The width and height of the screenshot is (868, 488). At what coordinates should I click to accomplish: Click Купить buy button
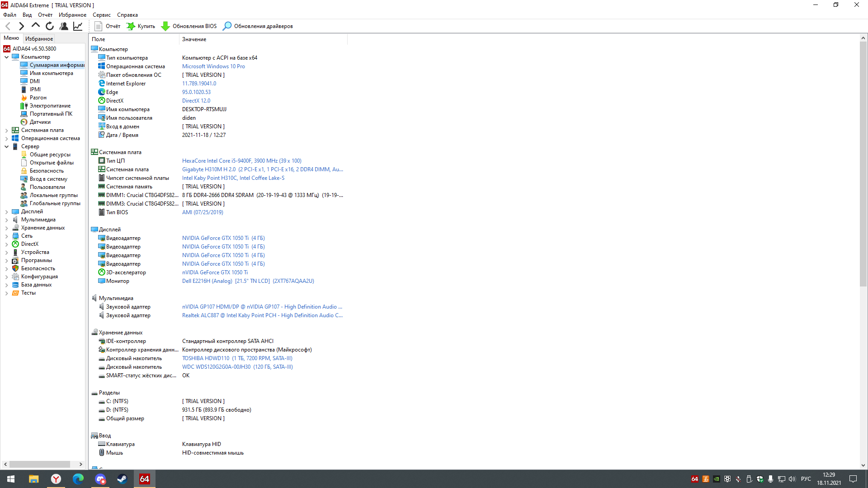pyautogui.click(x=141, y=26)
